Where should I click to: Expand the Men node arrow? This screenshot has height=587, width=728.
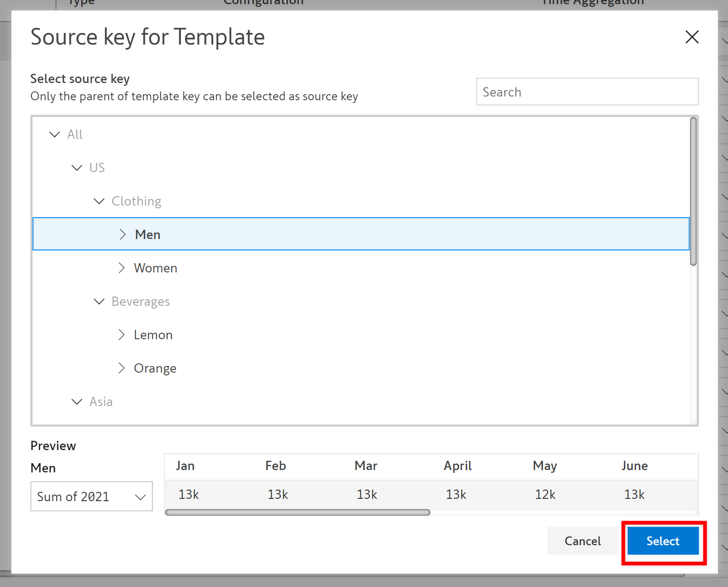click(x=123, y=234)
